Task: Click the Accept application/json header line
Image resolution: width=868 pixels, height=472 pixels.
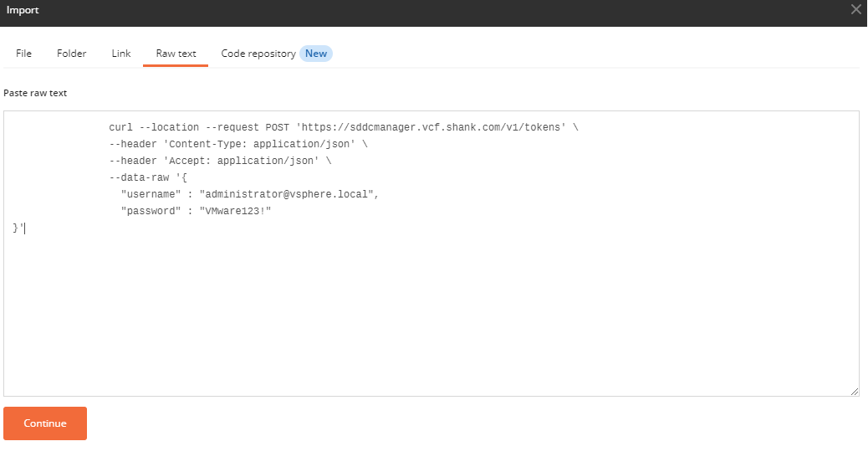Action: point(220,161)
